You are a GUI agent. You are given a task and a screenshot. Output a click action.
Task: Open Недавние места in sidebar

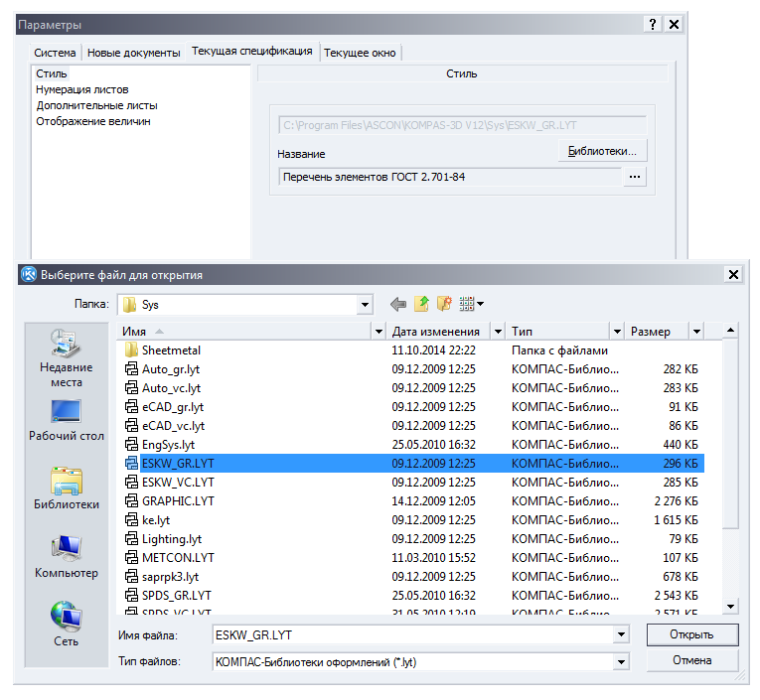point(67,359)
